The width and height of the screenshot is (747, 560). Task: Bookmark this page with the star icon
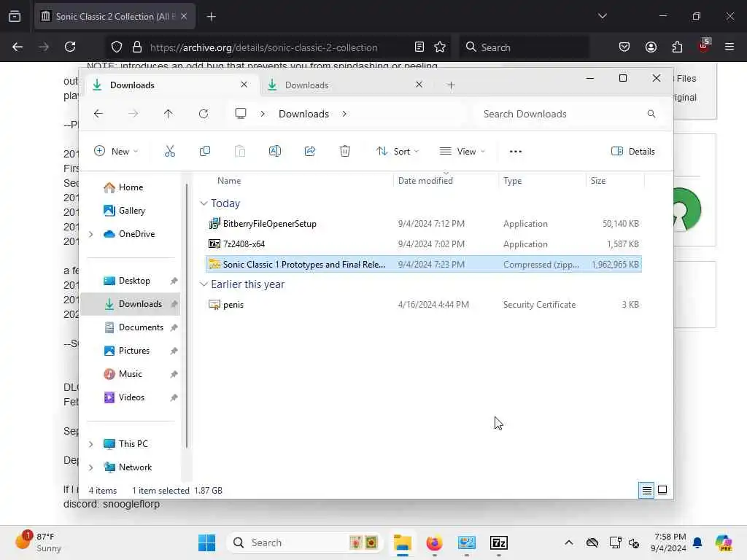440,47
